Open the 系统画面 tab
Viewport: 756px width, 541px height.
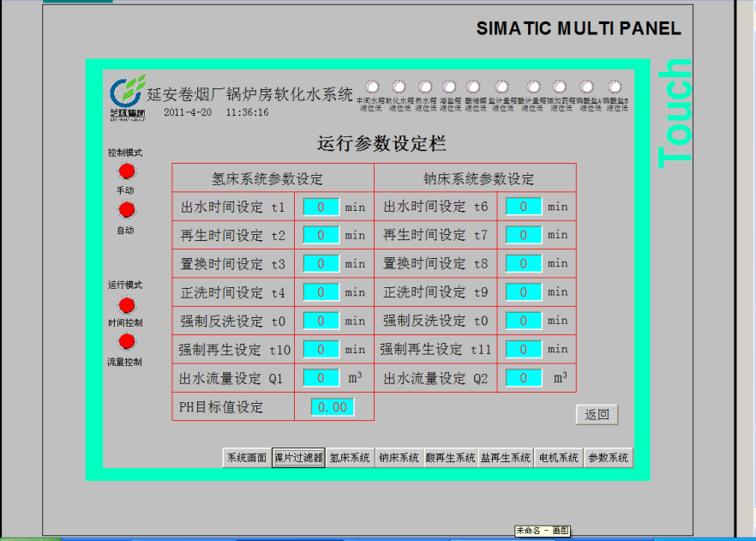tap(247, 458)
